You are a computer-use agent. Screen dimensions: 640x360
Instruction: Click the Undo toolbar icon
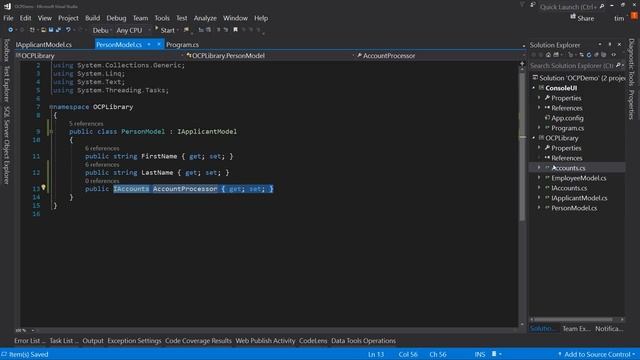(68, 30)
